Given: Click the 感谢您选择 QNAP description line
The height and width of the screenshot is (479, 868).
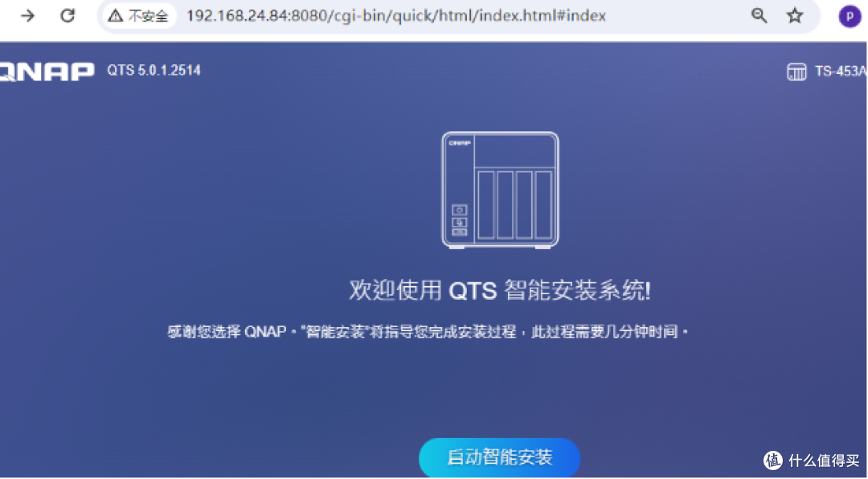Looking at the screenshot, I should tap(428, 332).
